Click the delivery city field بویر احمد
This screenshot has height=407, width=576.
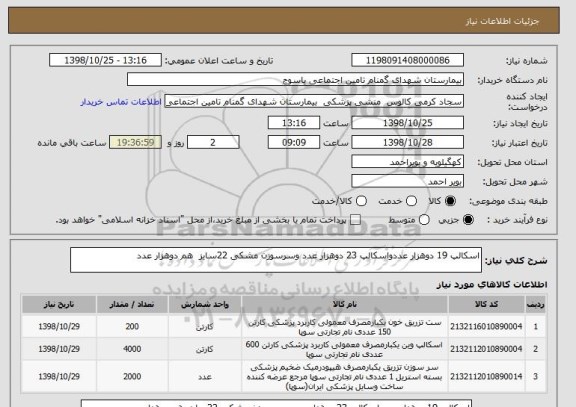tap(407, 181)
